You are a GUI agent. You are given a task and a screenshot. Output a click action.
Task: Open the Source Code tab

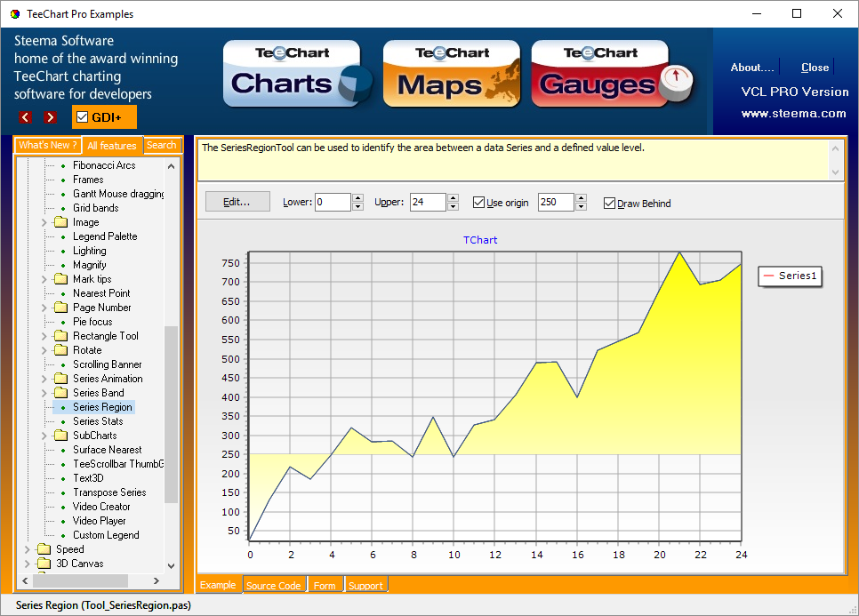click(273, 586)
